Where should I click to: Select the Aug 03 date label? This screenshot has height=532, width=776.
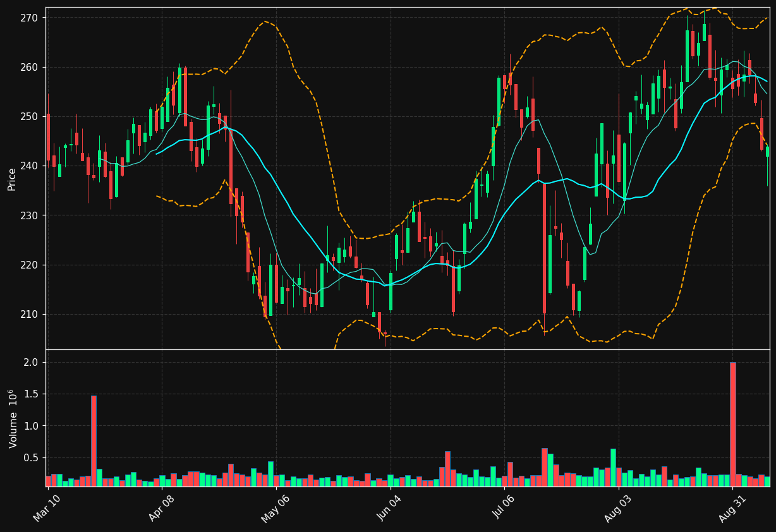(x=618, y=509)
